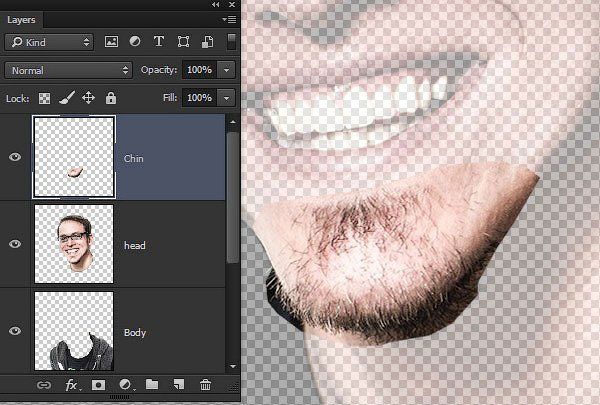
Task: Hide the head layer
Action: (x=15, y=244)
